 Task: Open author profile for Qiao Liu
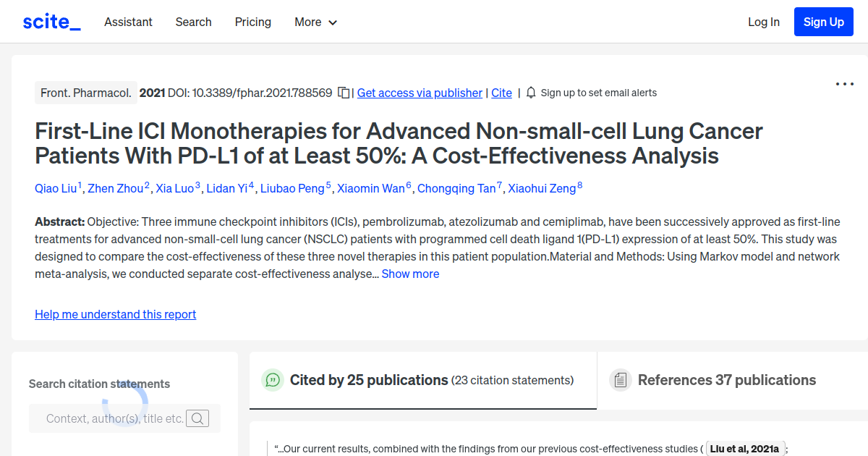click(x=55, y=188)
